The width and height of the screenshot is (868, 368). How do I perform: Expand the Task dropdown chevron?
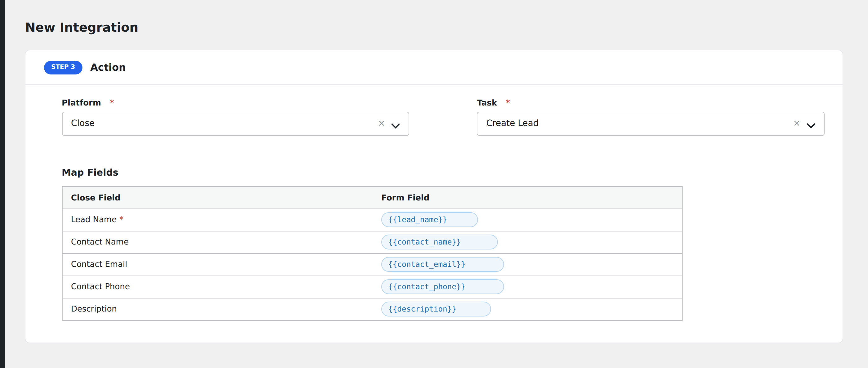click(811, 125)
